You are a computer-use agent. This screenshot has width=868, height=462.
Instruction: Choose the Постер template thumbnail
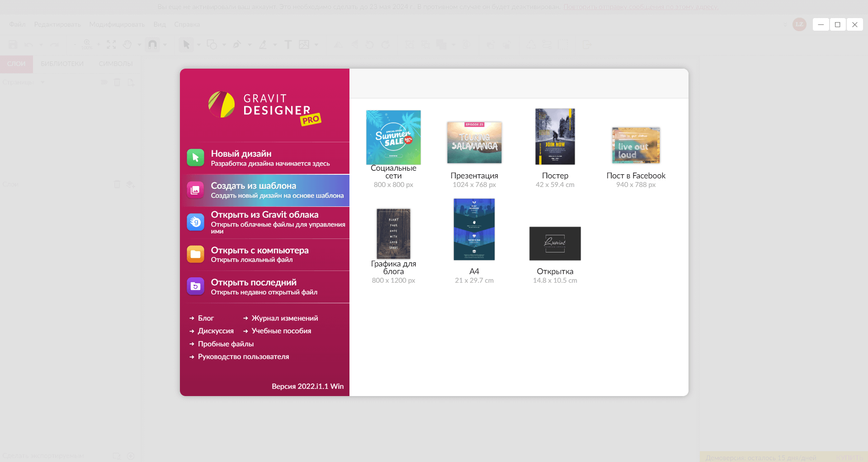click(x=555, y=136)
